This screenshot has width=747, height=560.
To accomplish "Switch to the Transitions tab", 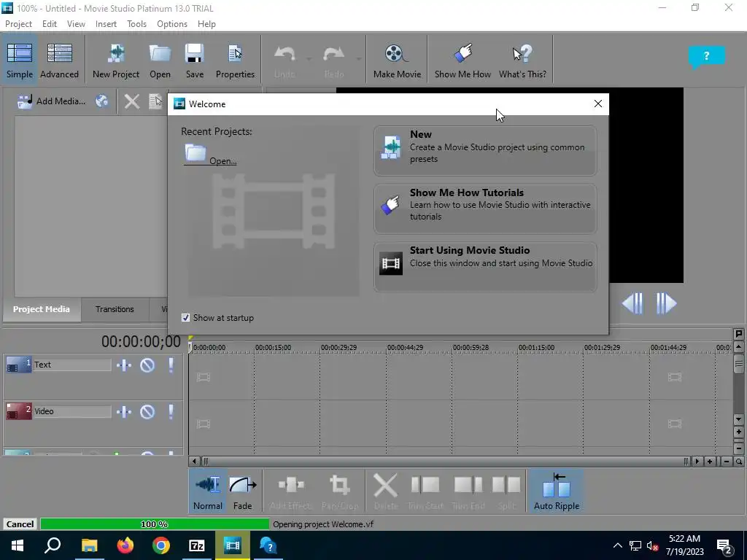I will 115,309.
